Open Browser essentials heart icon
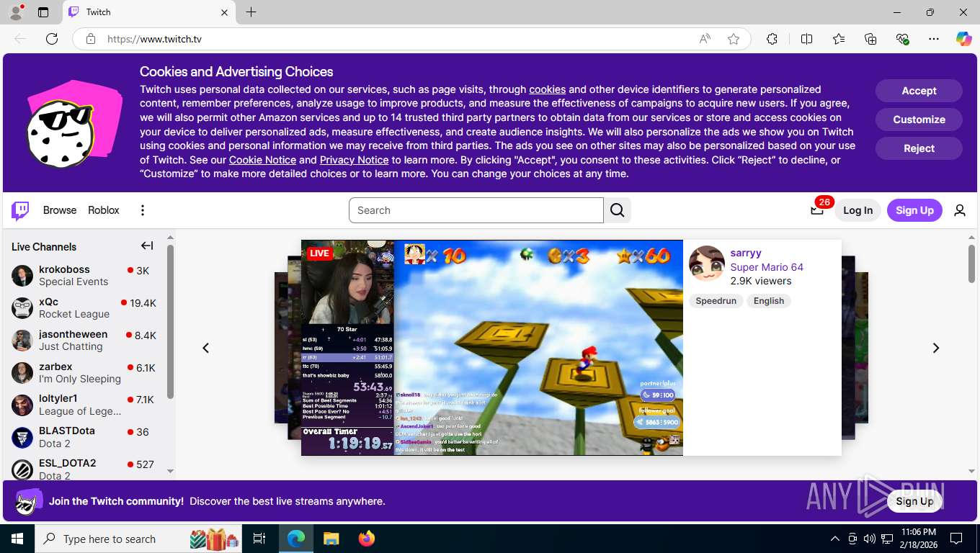Screen dimensions: 980x553 [902, 39]
